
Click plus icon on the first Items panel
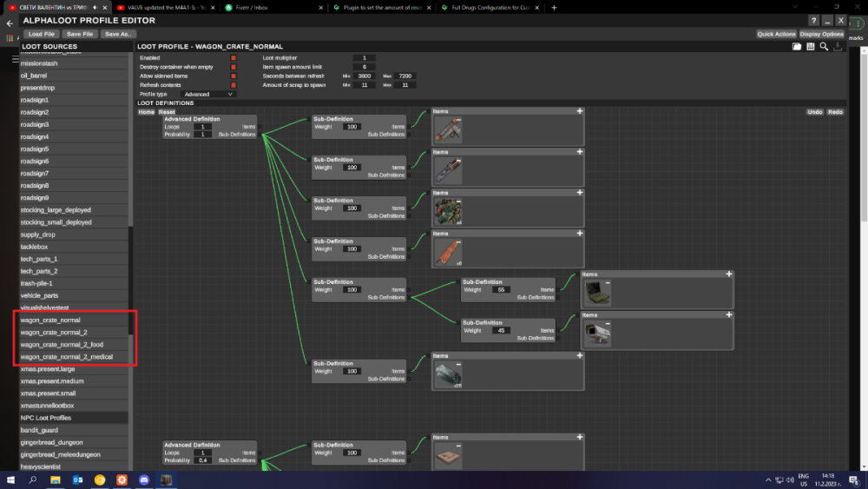pos(579,111)
